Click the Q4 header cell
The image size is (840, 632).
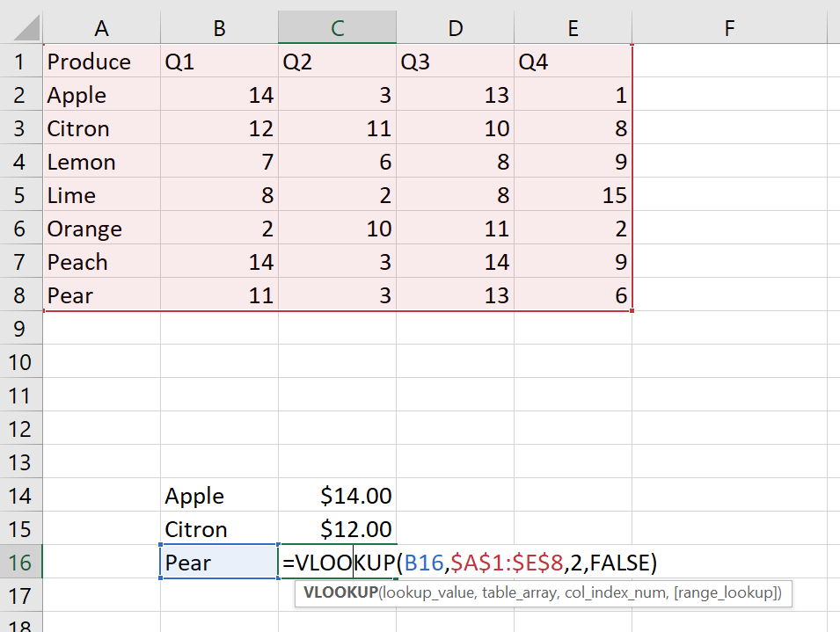(x=573, y=61)
